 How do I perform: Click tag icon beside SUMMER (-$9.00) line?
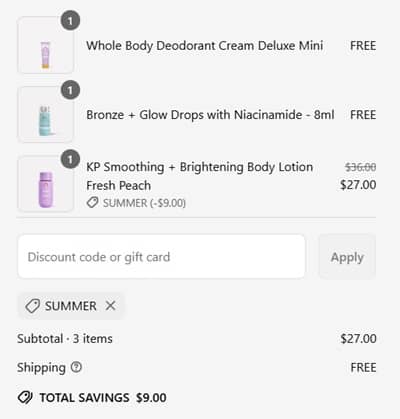pyautogui.click(x=92, y=202)
